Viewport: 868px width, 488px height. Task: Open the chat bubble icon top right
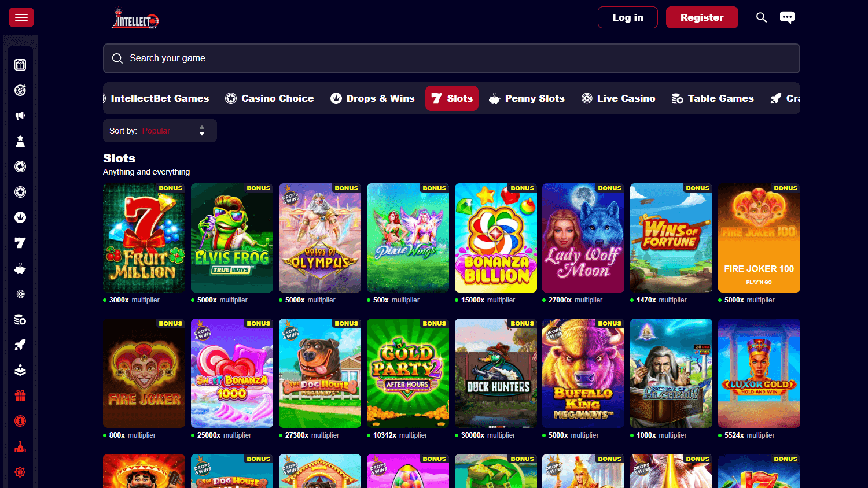coord(788,17)
